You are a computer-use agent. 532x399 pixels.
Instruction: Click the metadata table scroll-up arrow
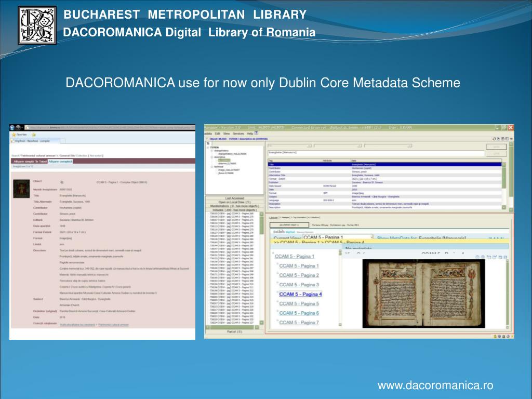tap(504, 165)
